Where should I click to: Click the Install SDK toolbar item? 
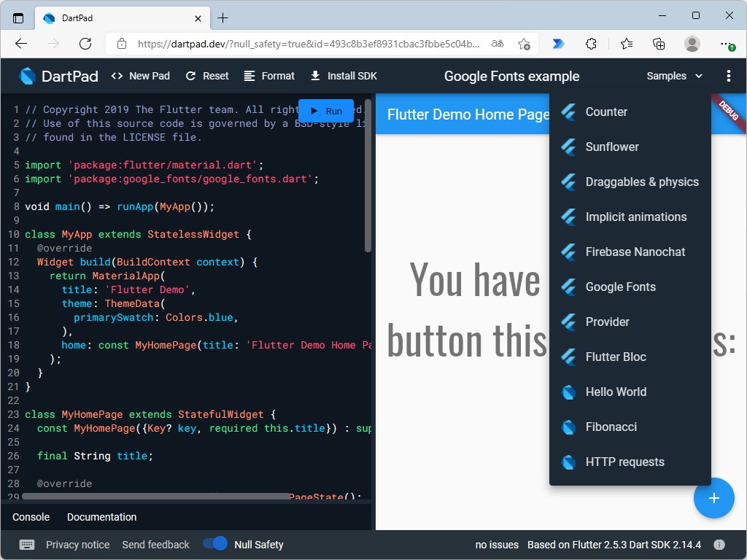click(343, 75)
